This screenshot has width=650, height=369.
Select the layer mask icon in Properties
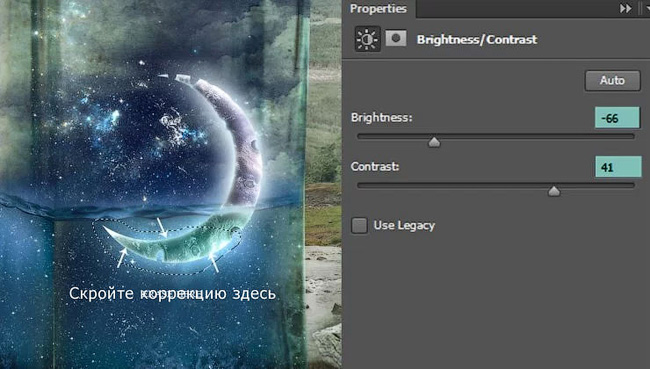pos(396,39)
